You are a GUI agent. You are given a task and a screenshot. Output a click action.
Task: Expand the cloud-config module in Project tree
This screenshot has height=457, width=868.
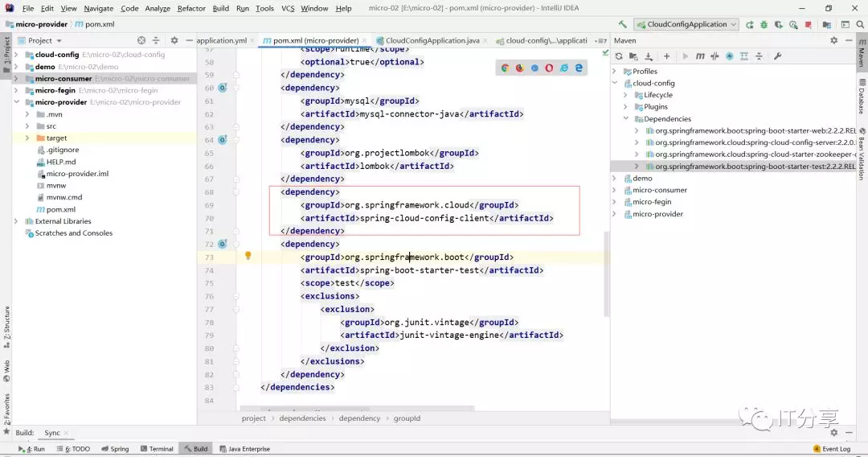tap(16, 55)
